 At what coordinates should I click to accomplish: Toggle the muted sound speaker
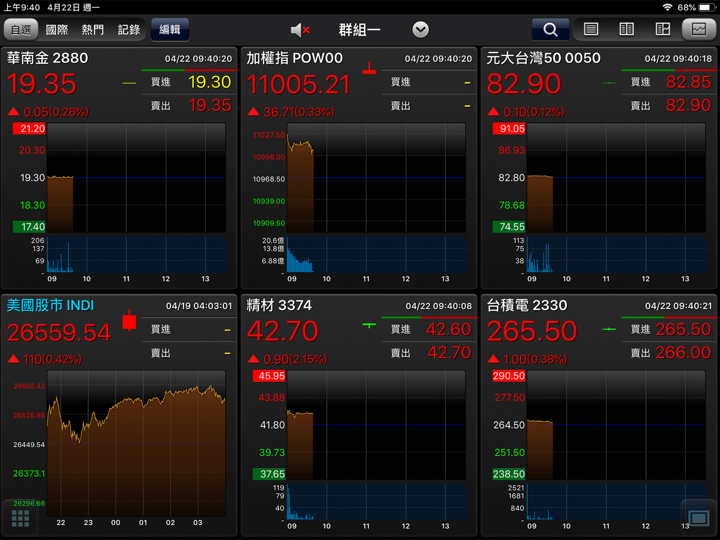tap(299, 30)
